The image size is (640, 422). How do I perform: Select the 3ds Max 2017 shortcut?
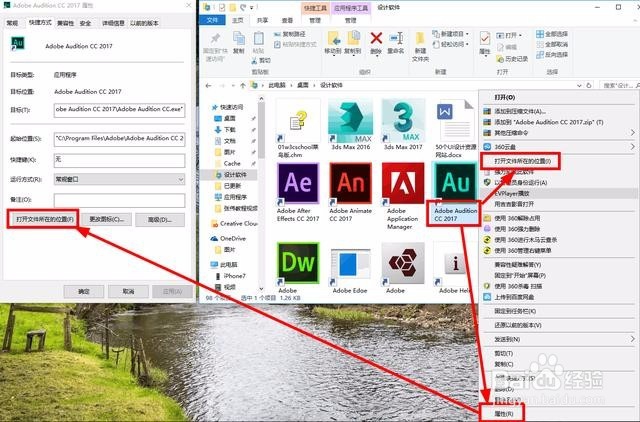[x=403, y=120]
